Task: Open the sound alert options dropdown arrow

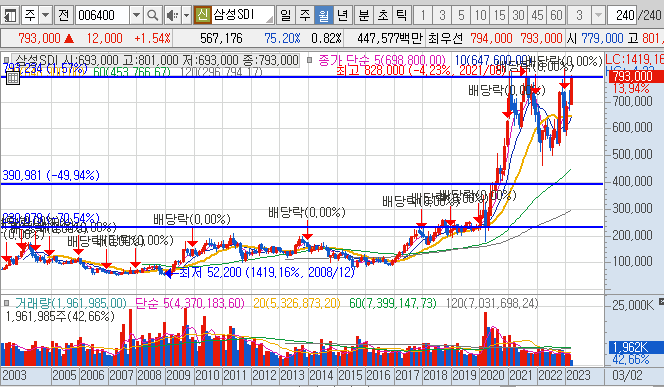Action: click(x=186, y=16)
